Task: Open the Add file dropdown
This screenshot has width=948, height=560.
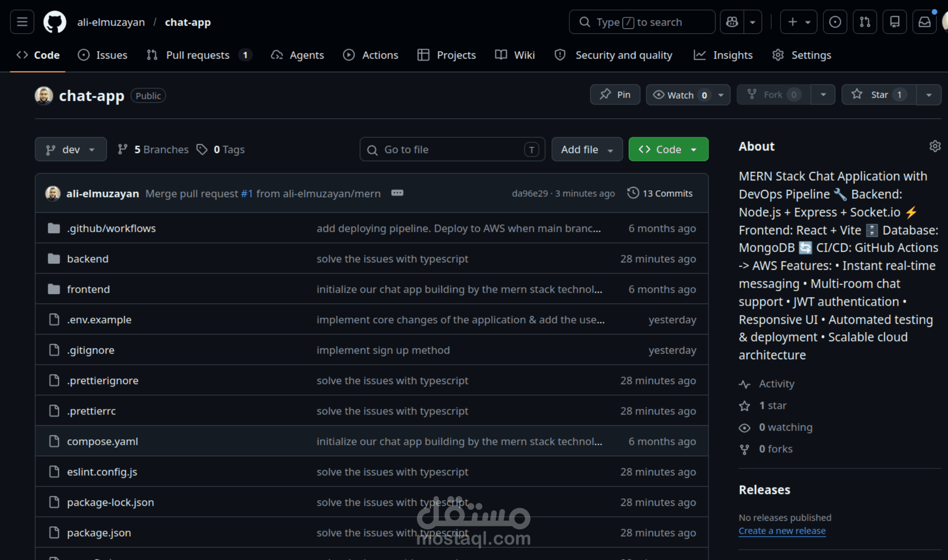Action: click(587, 150)
